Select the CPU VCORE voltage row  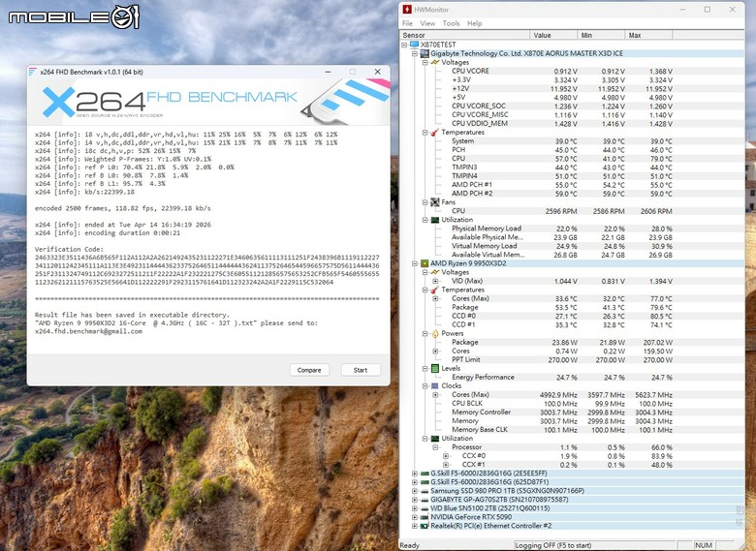coord(571,71)
